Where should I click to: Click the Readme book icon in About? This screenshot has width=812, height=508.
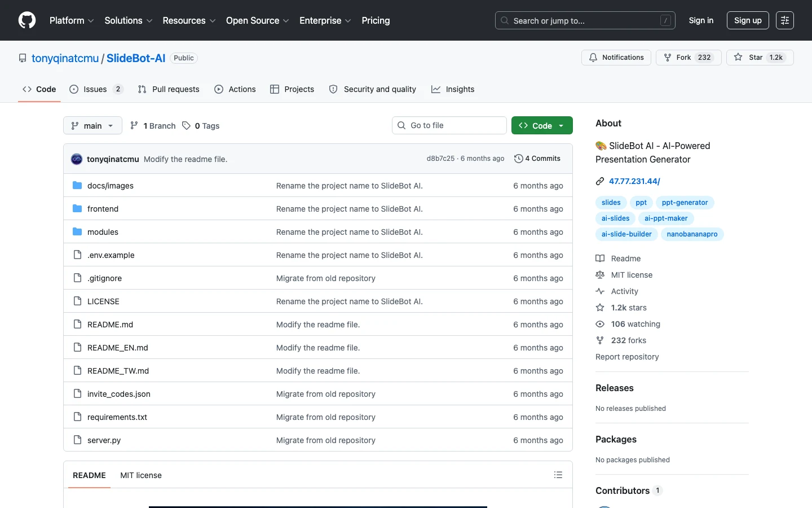(600, 259)
